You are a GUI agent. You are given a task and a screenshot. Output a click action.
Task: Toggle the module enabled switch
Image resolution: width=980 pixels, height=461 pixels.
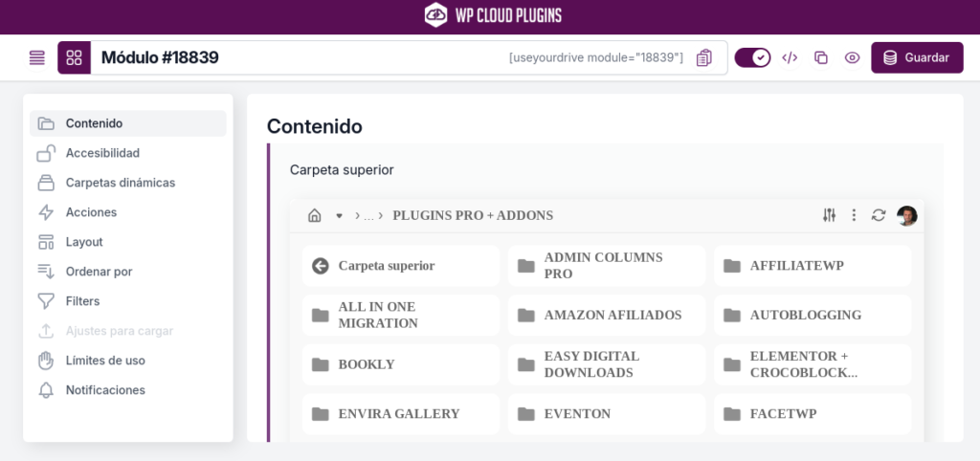[x=752, y=58]
